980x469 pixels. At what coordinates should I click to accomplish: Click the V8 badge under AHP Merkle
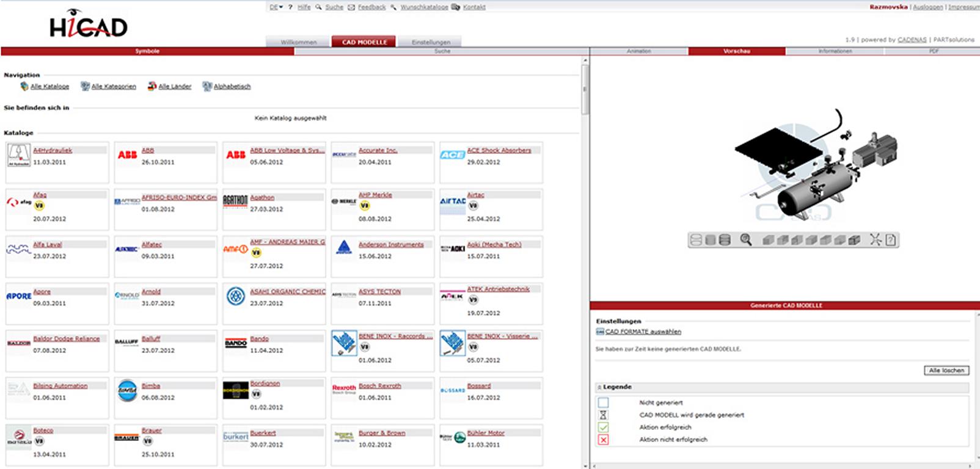click(365, 206)
